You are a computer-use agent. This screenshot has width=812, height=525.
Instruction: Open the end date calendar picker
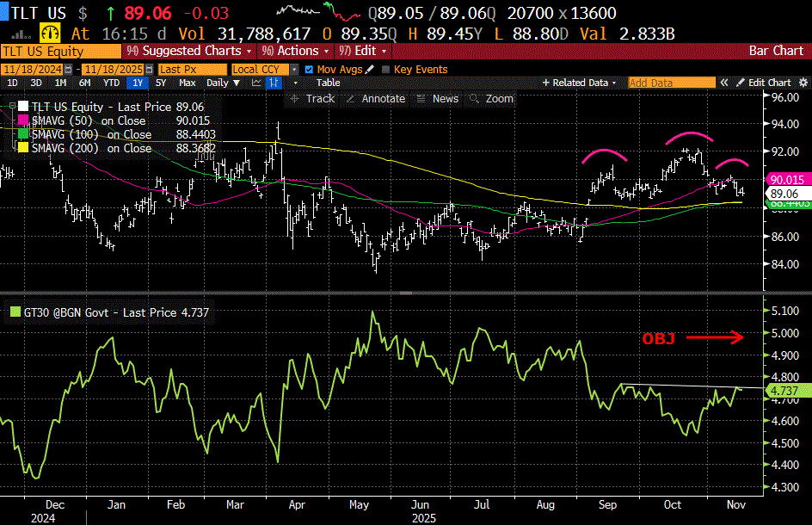(149, 70)
